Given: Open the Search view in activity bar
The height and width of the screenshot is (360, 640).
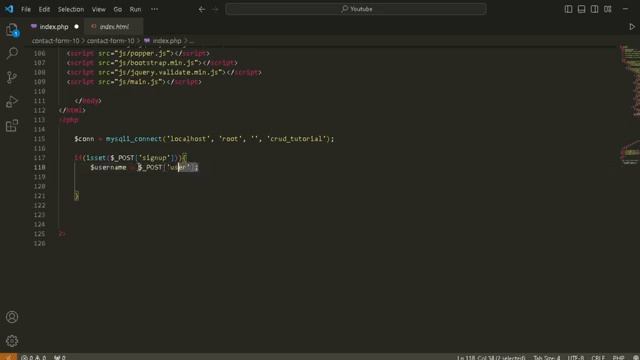Looking at the screenshot, I should 12,53.
